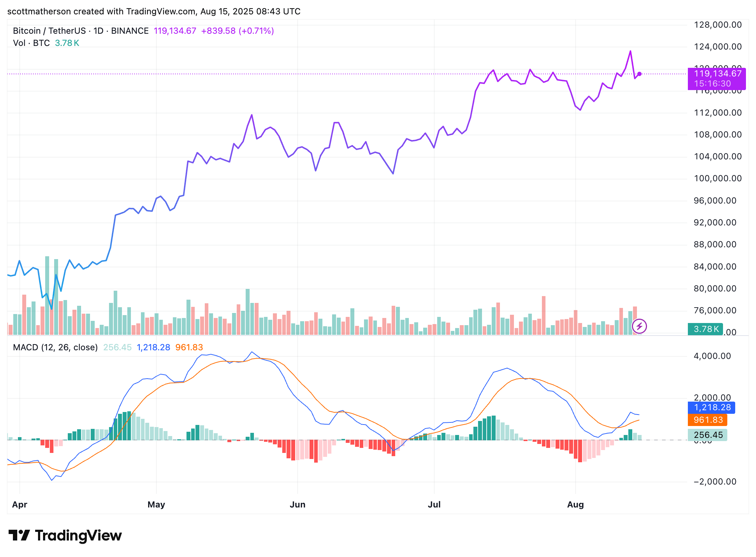This screenshot has height=557, width=756.
Task: Click the Vol · BTC indicator legend
Action: pos(31,43)
